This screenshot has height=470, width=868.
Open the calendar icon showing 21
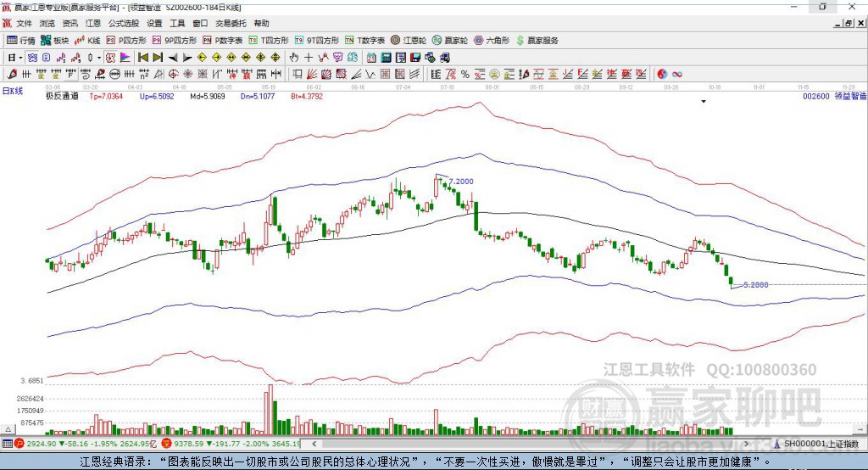pyautogui.click(x=371, y=58)
